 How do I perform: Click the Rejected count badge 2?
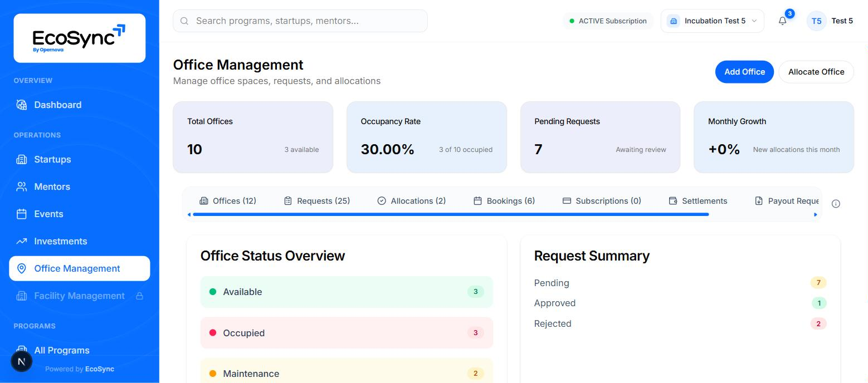[818, 324]
